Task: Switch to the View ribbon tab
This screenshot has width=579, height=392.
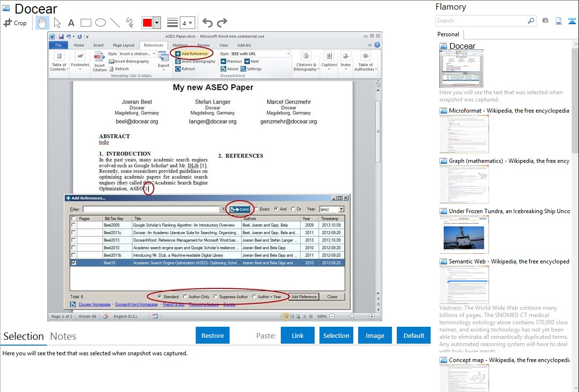Action: pyautogui.click(x=224, y=45)
